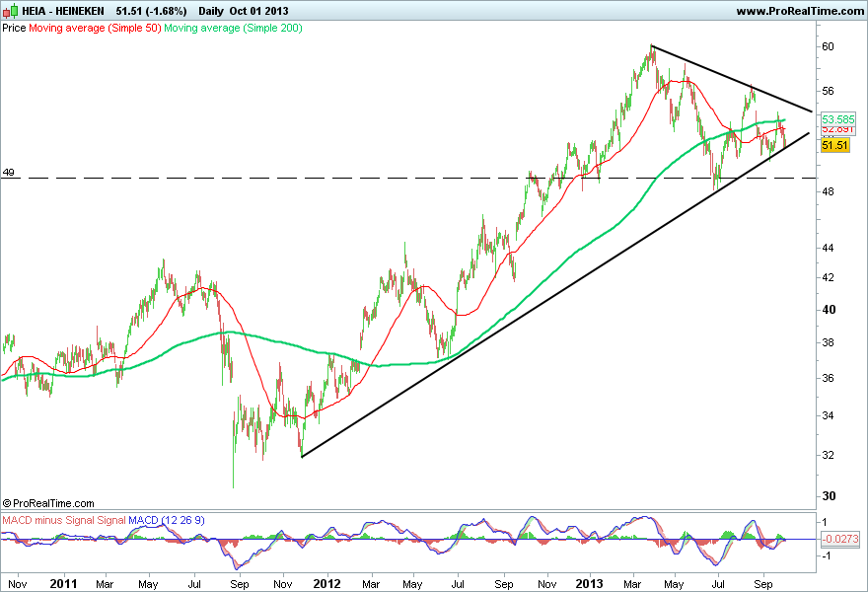The width and height of the screenshot is (868, 592).
Task: Click the 42 price axis label
Action: 828,277
